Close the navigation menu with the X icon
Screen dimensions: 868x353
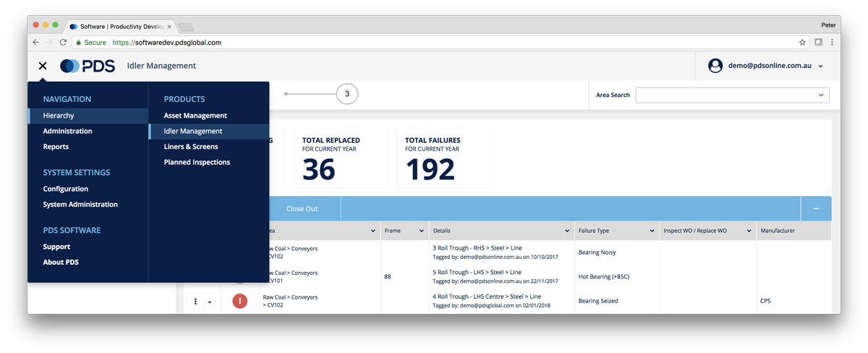tap(43, 66)
